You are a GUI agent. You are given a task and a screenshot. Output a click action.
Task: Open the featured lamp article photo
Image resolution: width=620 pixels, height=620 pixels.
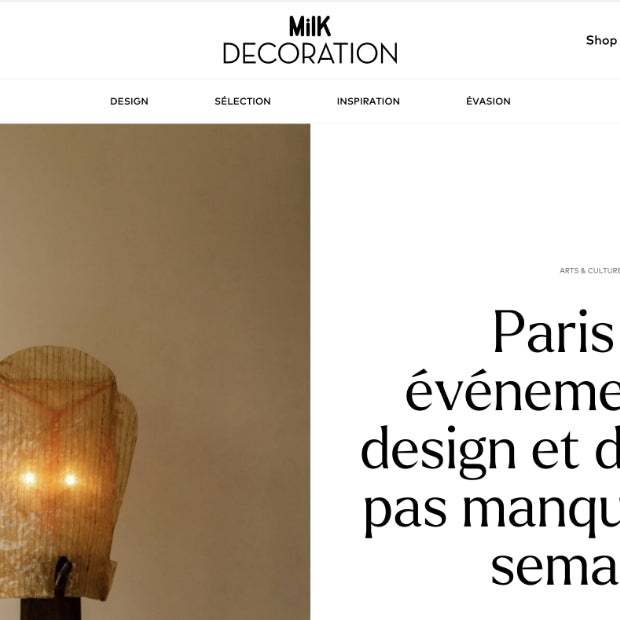click(x=155, y=372)
